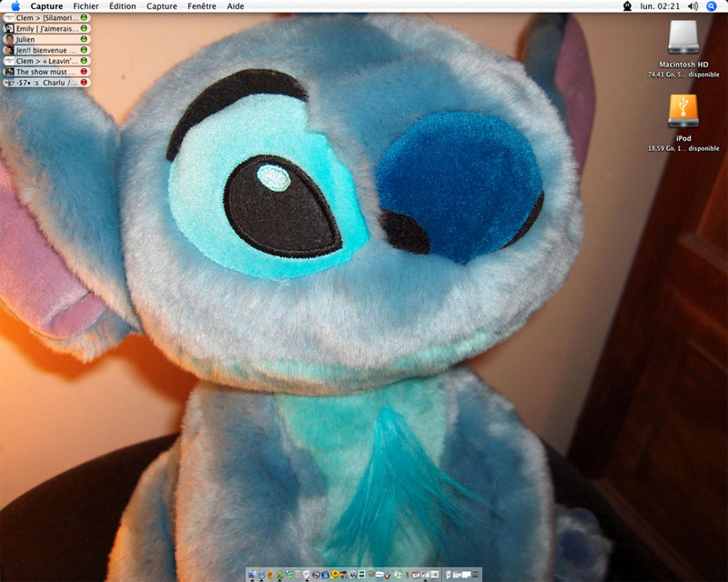This screenshot has height=582, width=728.
Task: Click the "Macintosh HD" label
Action: tap(683, 65)
